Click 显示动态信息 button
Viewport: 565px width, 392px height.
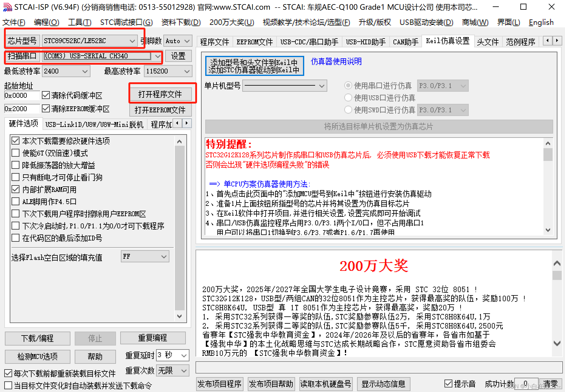[383, 384]
